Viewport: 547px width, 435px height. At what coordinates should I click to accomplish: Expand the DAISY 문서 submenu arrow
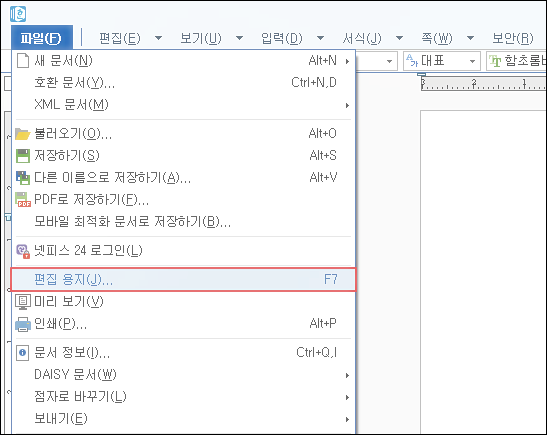[x=347, y=376]
